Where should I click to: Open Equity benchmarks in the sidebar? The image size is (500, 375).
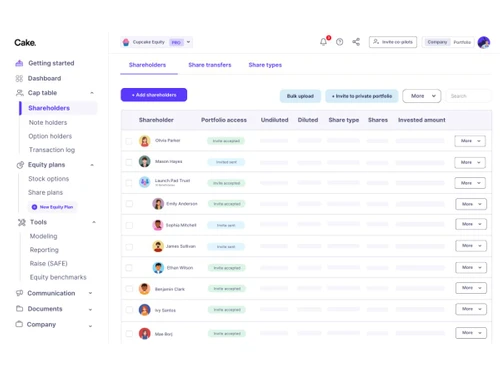click(x=58, y=277)
